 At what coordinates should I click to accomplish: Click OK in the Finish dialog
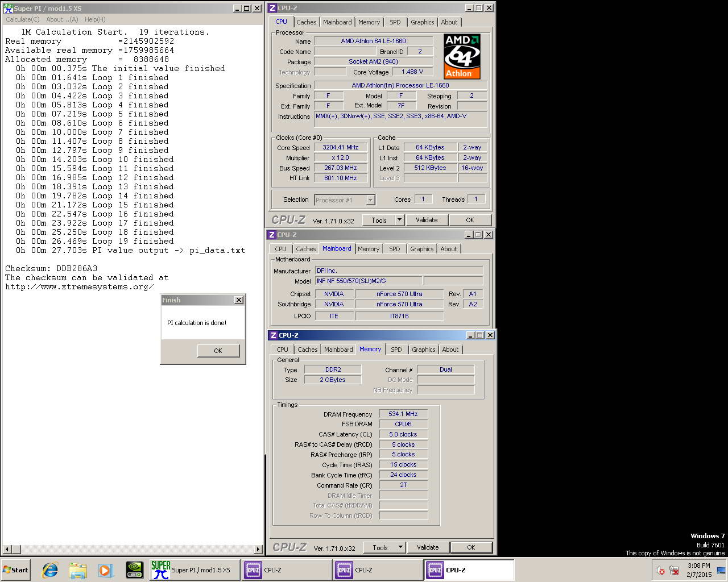(218, 351)
